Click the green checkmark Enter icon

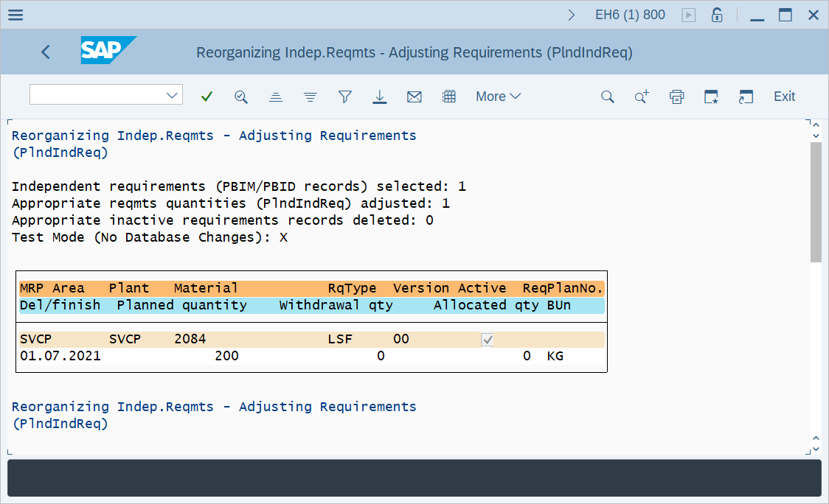click(207, 97)
